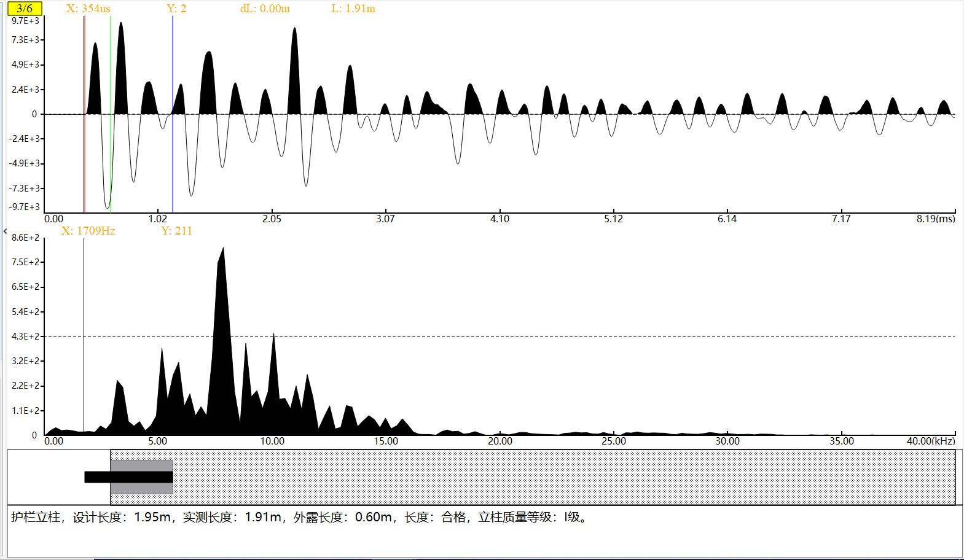Click the X: 1709Hz frequency readout

coord(88,231)
